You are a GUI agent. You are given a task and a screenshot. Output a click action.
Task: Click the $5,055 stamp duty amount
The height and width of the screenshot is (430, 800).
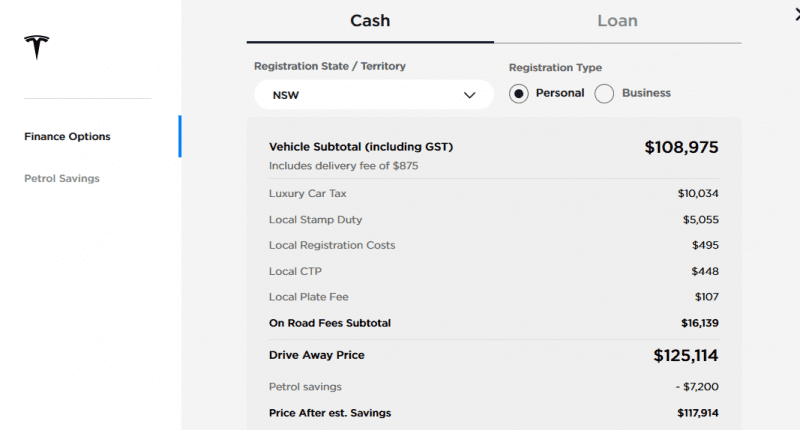click(x=701, y=219)
